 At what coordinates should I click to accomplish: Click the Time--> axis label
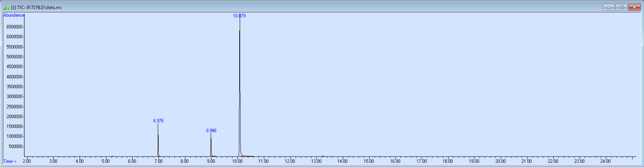[10, 161]
